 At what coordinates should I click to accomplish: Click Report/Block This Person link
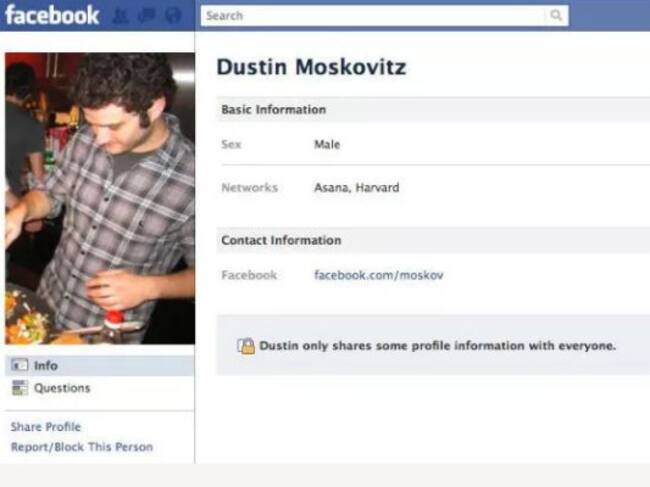[x=82, y=447]
